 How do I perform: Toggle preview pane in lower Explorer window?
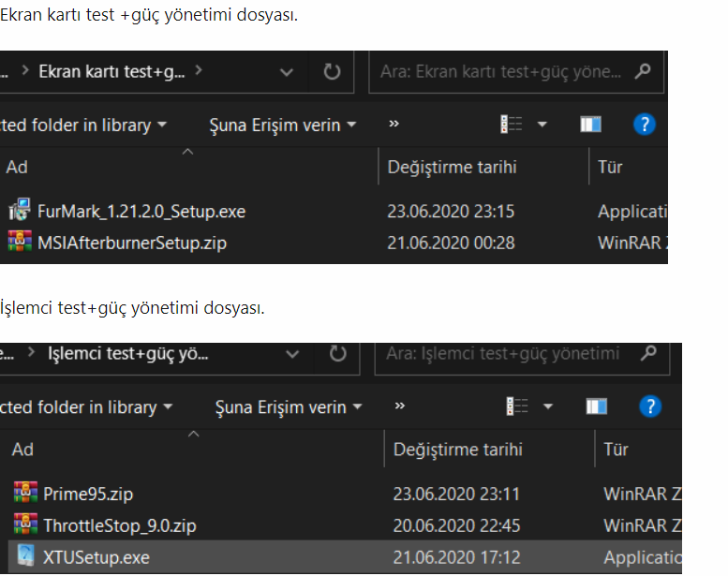click(x=596, y=406)
